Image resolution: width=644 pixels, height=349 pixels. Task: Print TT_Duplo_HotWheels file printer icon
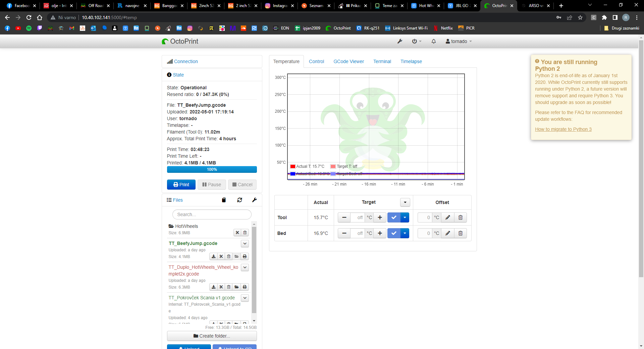pos(245,287)
